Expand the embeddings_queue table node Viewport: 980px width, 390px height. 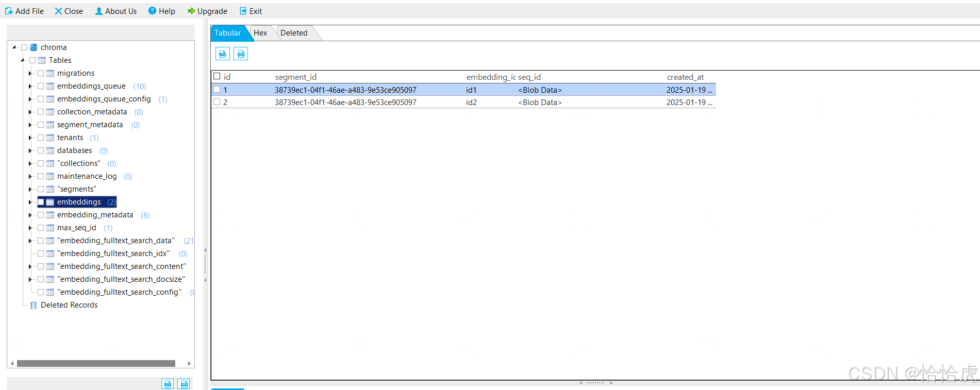pyautogui.click(x=30, y=86)
